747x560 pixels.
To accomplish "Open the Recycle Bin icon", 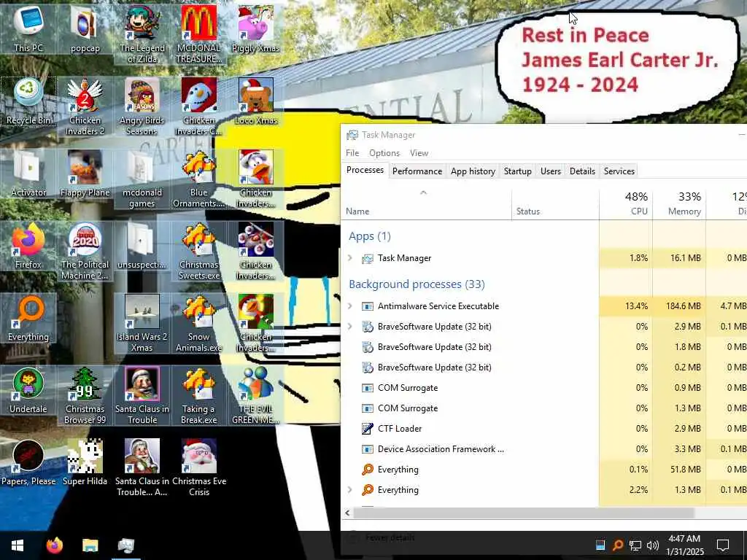I will (28, 101).
